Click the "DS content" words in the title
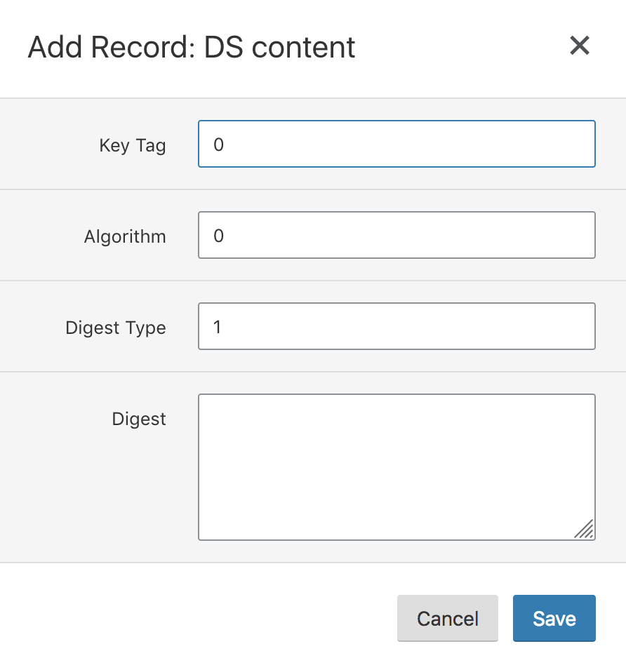The height and width of the screenshot is (672, 626). click(280, 47)
